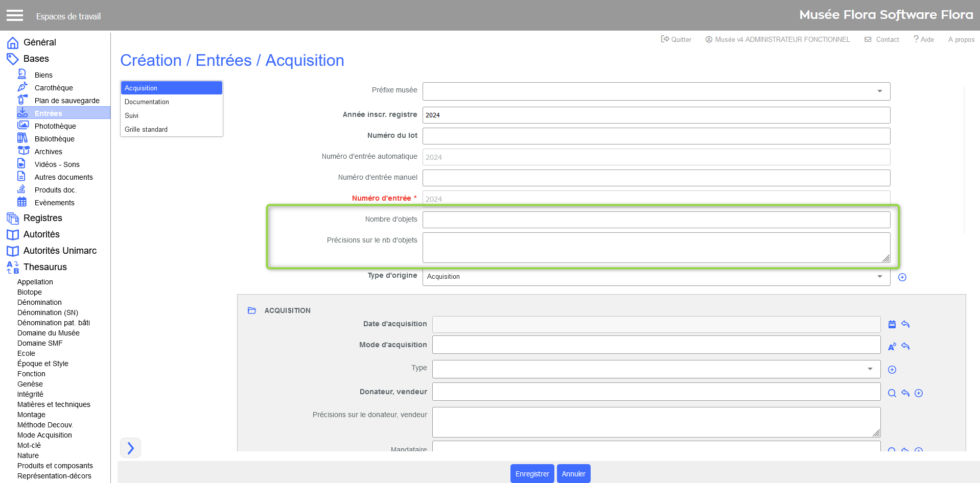Click the Bases tag icon

(13, 59)
